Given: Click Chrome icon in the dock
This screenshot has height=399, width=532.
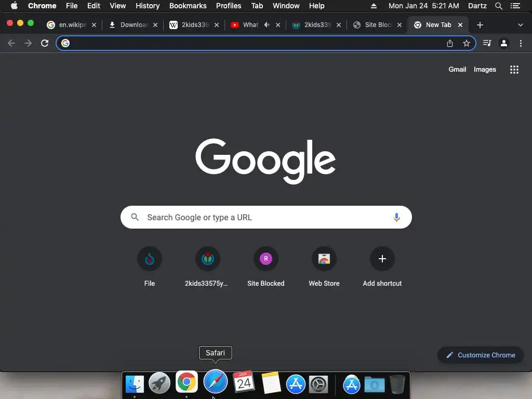Looking at the screenshot, I should click(x=187, y=382).
